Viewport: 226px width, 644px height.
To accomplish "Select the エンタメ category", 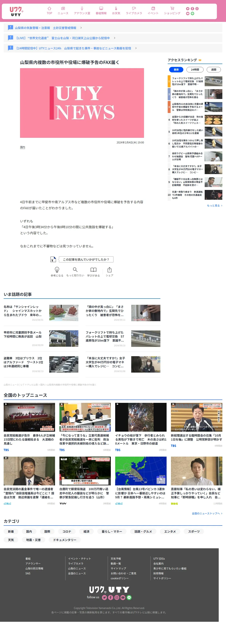I will point(170,531).
